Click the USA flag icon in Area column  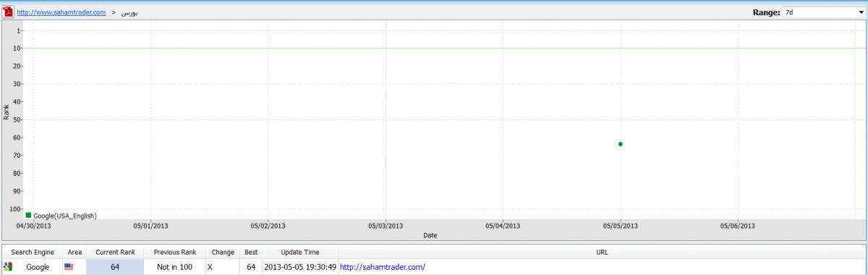(x=69, y=267)
